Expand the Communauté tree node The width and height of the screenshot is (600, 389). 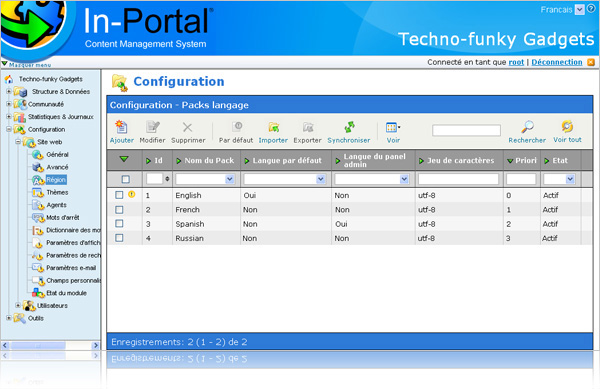(x=8, y=104)
